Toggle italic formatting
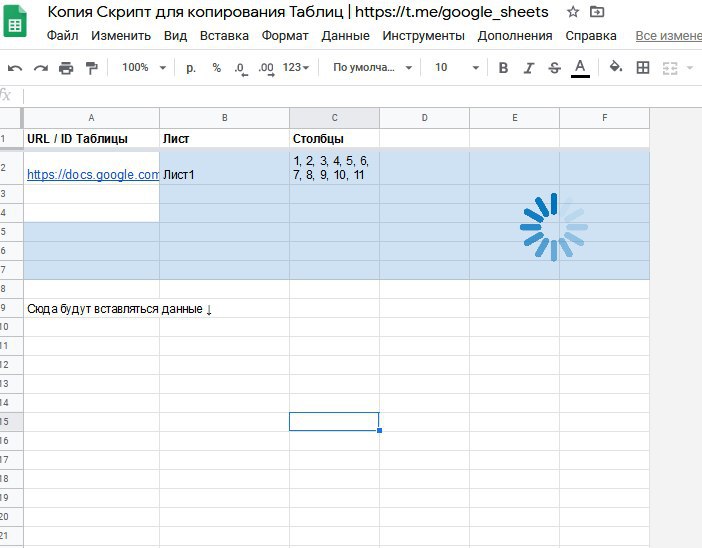The image size is (702, 548). pos(529,68)
